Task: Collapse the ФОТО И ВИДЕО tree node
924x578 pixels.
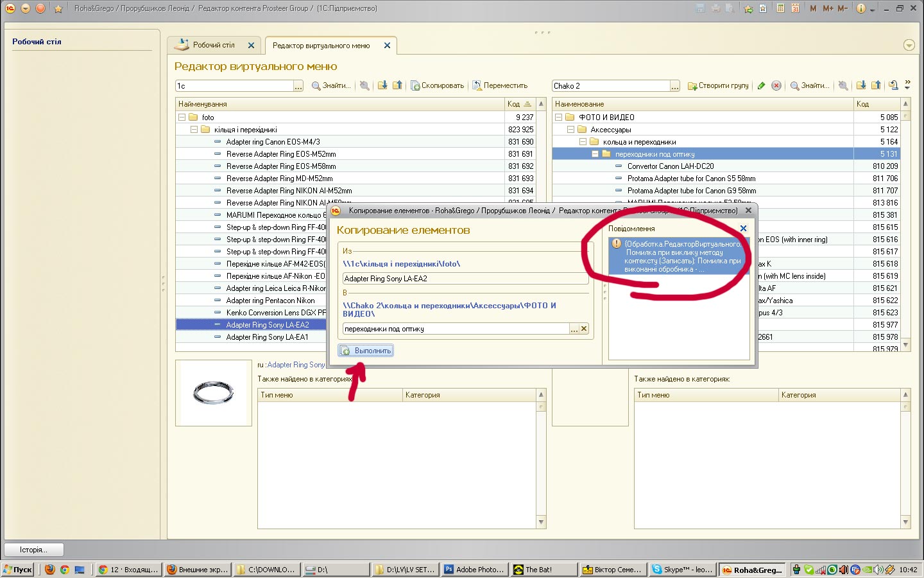Action: click(x=558, y=118)
